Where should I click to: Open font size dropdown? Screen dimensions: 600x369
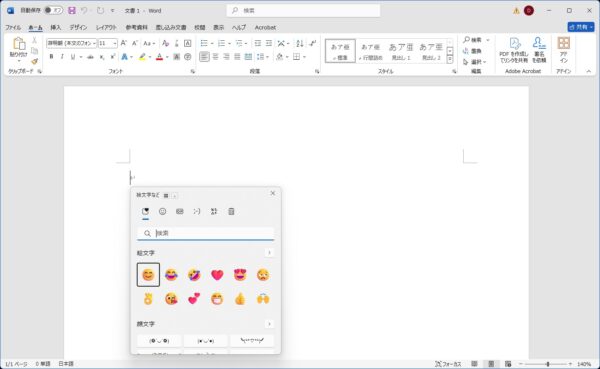pyautogui.click(x=115, y=43)
